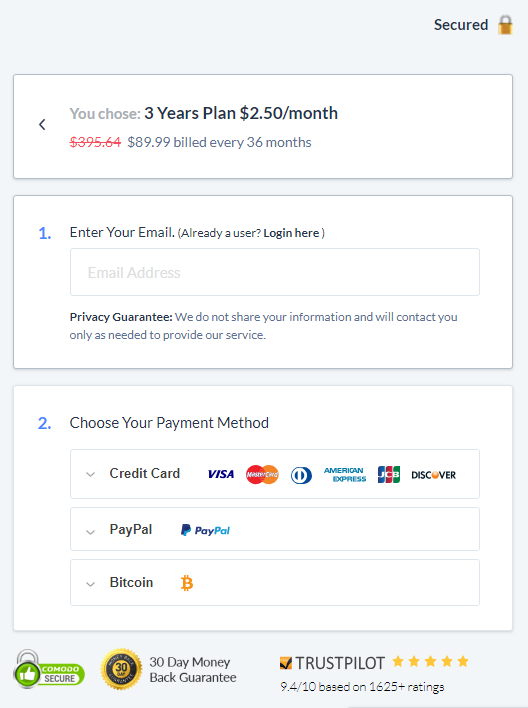Select the Credit Card payment option
The height and width of the screenshot is (708, 528).
click(275, 474)
